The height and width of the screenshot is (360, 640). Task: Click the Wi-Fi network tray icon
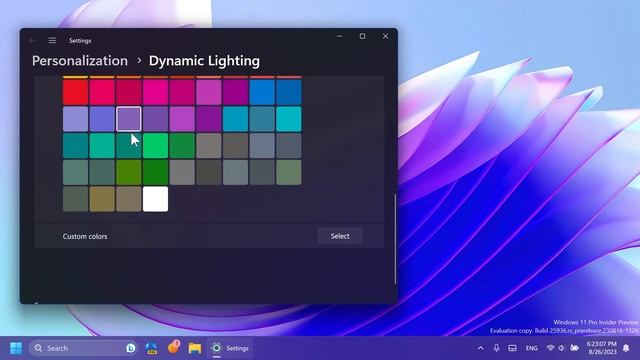550,348
